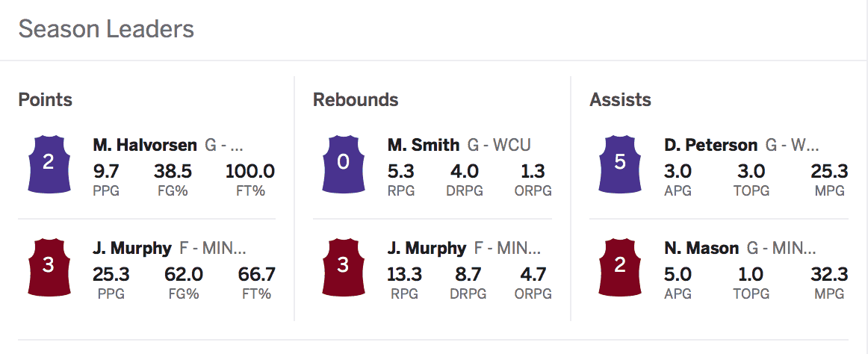The height and width of the screenshot is (354, 868).
Task: Open N. Mason player link
Action: [x=701, y=249]
